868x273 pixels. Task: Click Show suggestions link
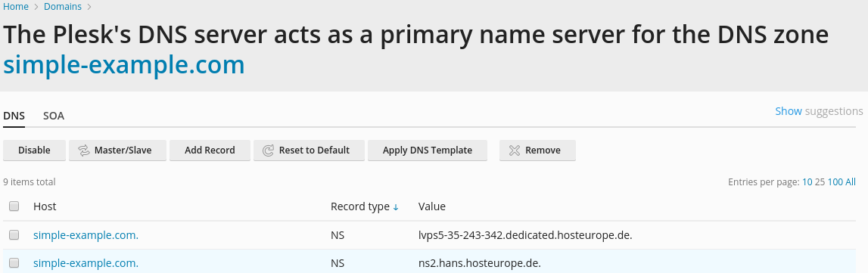coord(819,111)
